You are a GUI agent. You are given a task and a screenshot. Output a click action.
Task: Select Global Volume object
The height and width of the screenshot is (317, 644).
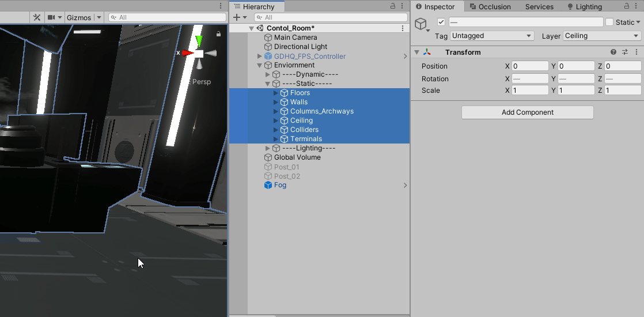point(297,157)
